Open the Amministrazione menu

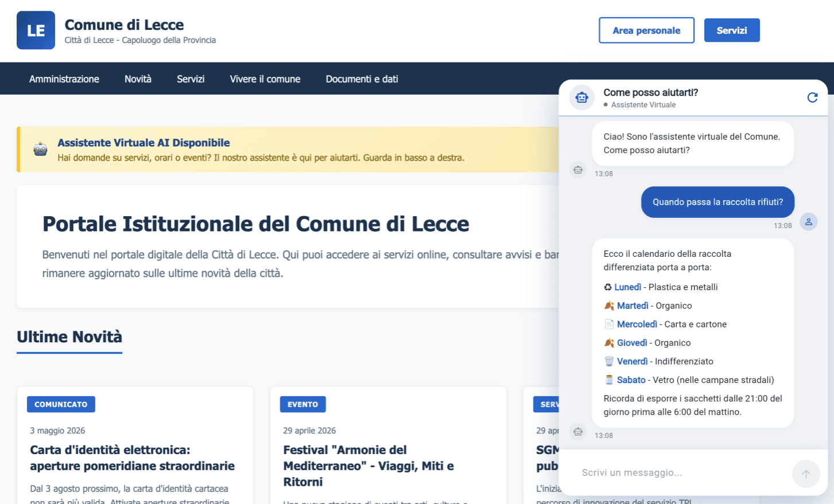64,79
